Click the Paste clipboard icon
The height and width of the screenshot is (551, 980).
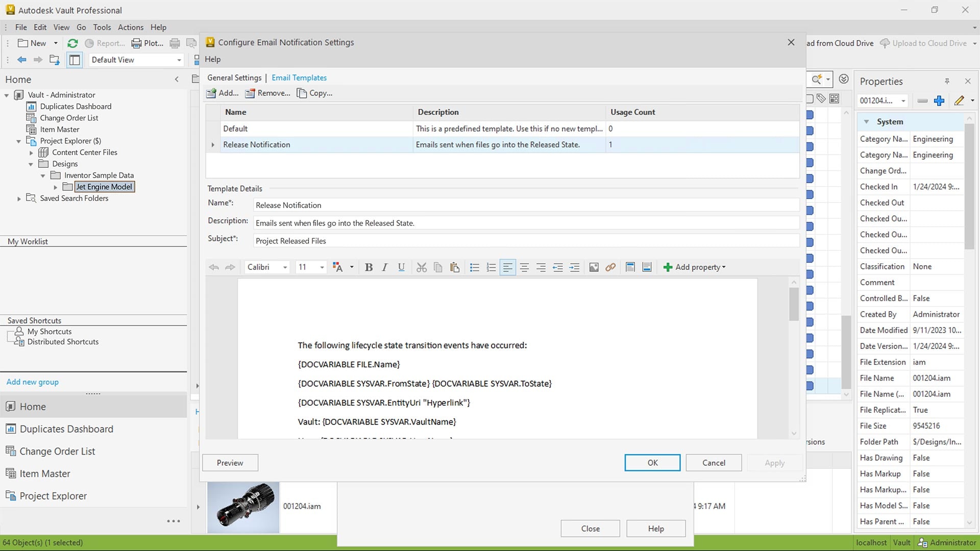pyautogui.click(x=454, y=267)
